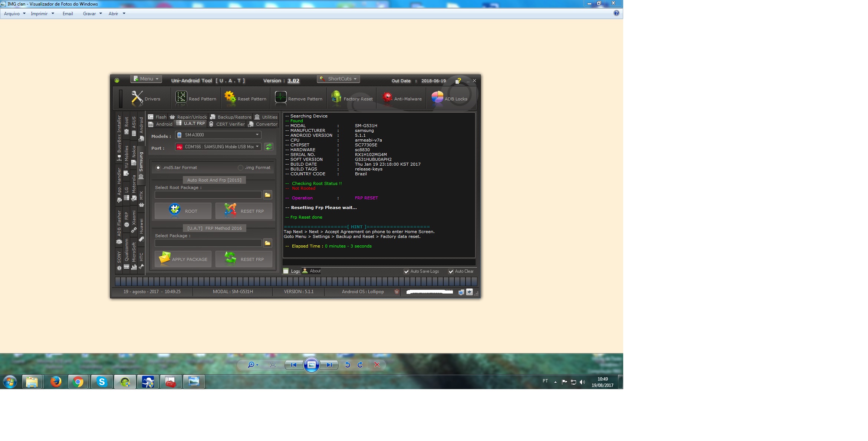Screen dimensions: 868x441
Task: Switch to the Flash tab
Action: pos(157,117)
